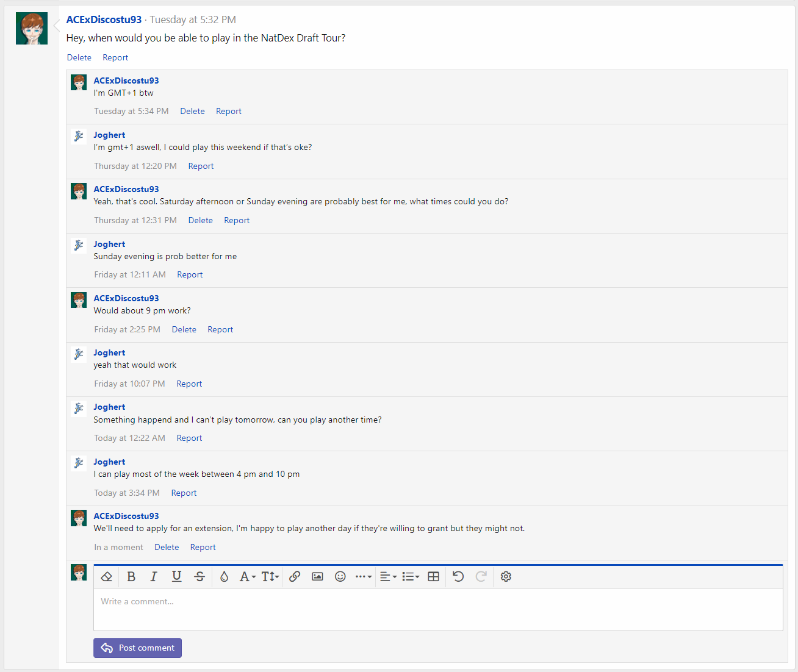Image resolution: width=798 pixels, height=672 pixels.
Task: Click the "Today at 3:34 PM" timestamp
Action: (x=127, y=493)
